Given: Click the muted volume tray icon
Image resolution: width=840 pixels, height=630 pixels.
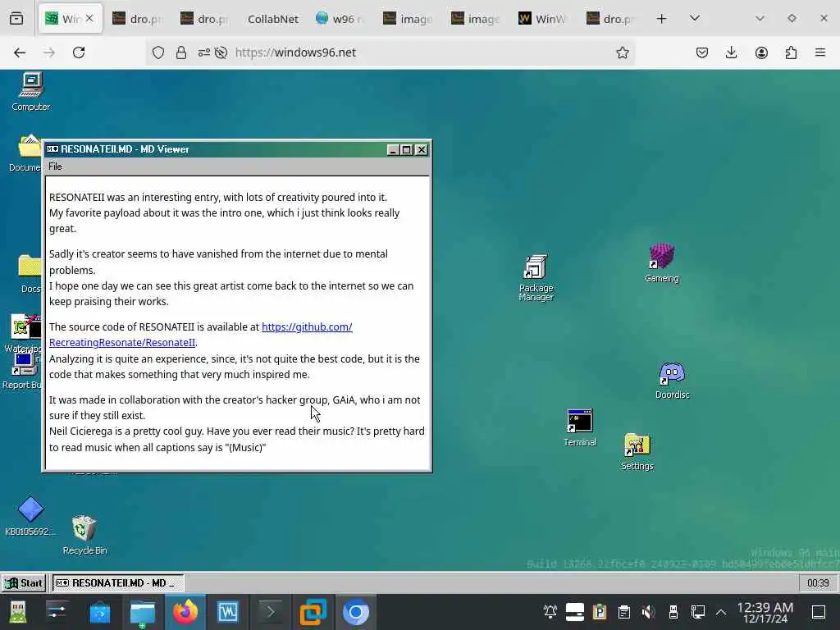Looking at the screenshot, I should click(648, 611).
